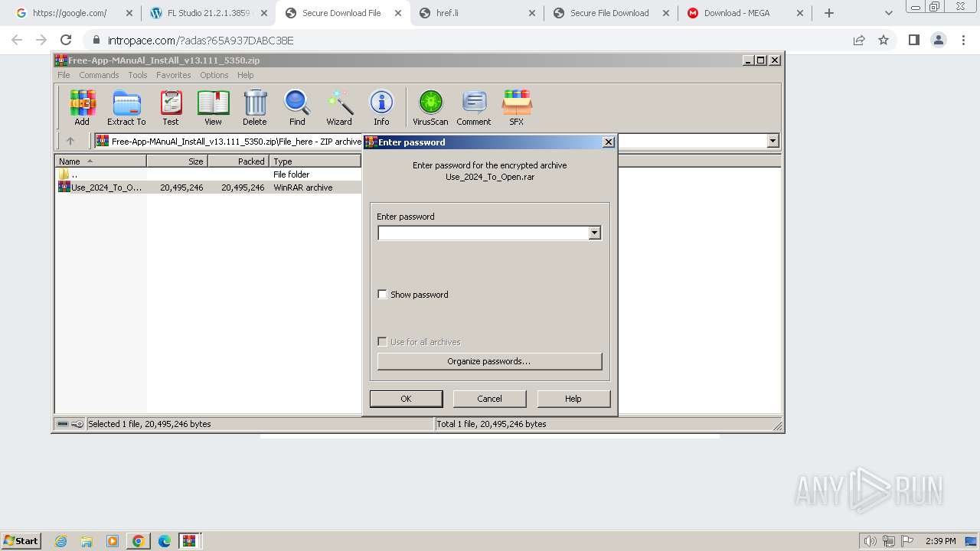Open the Tools menu
The image size is (980, 551).
138,75
